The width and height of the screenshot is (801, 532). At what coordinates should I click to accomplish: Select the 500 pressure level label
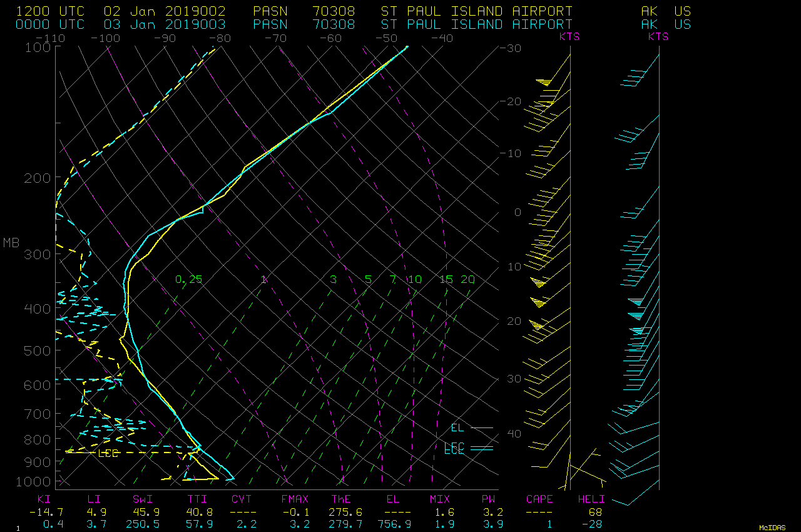pos(37,350)
